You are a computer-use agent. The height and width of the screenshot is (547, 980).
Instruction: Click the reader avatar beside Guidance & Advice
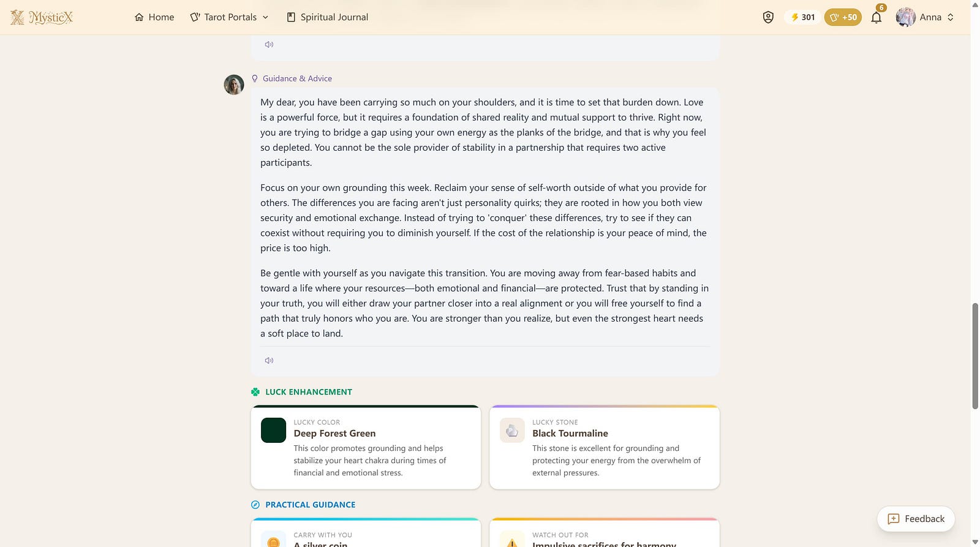234,85
